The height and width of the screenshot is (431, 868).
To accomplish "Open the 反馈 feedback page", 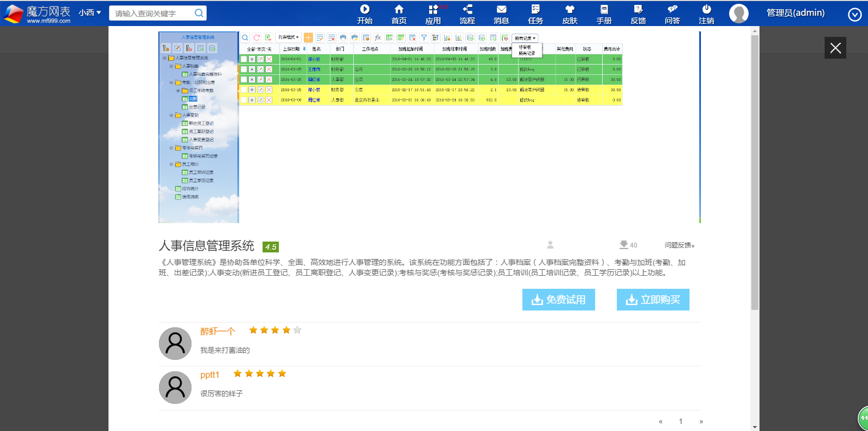I will pos(638,14).
